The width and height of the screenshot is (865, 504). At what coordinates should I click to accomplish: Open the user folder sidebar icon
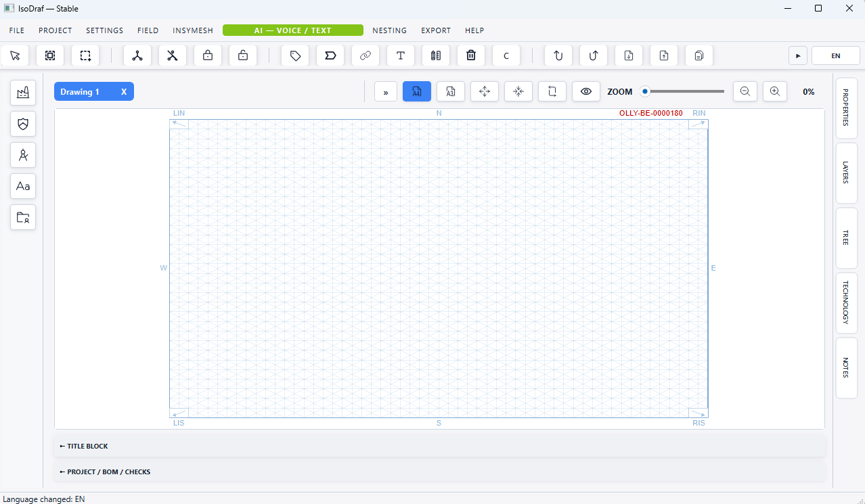point(23,217)
